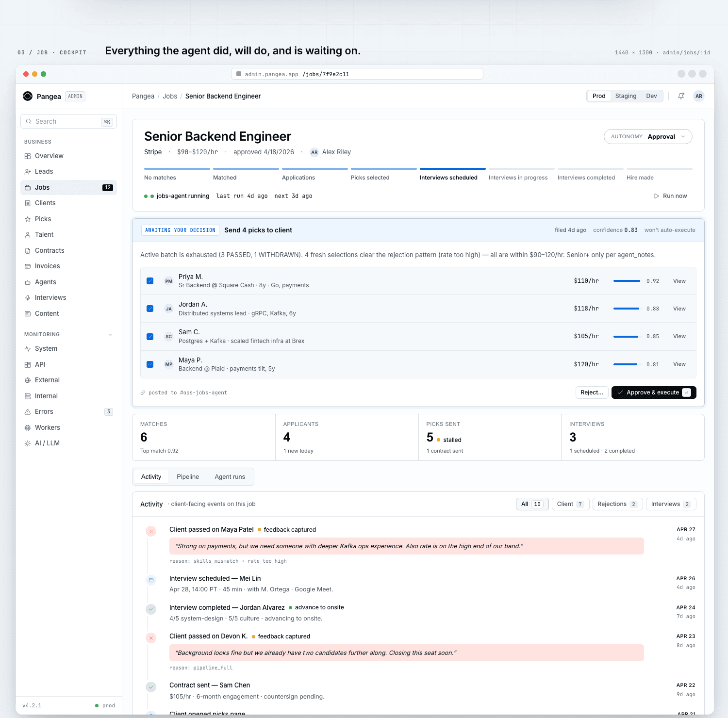Focus the sidebar Search field
The width and height of the screenshot is (728, 718).
click(x=68, y=121)
